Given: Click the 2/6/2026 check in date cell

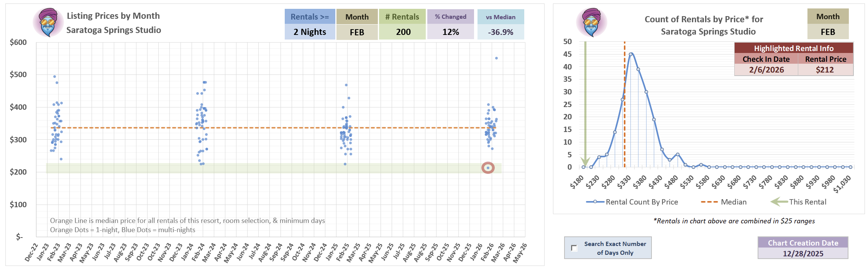Looking at the screenshot, I should pyautogui.click(x=766, y=70).
